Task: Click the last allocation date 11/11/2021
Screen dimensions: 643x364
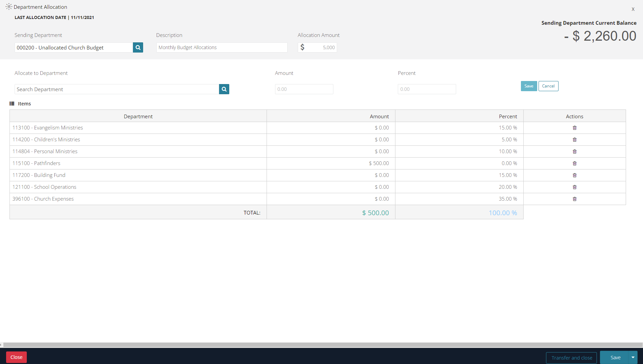Action: point(82,17)
